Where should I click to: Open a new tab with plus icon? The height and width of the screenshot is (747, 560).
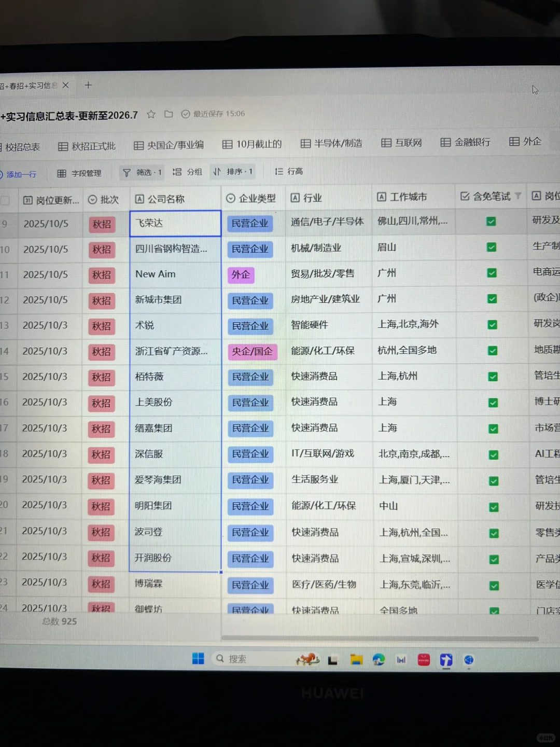click(88, 85)
